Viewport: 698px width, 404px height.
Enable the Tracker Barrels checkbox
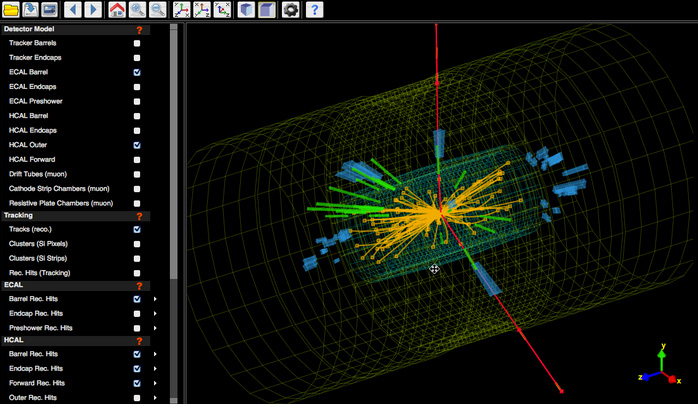coord(137,44)
